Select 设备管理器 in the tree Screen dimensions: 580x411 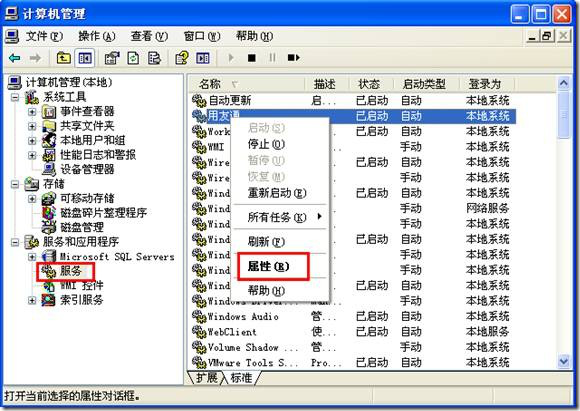point(87,169)
